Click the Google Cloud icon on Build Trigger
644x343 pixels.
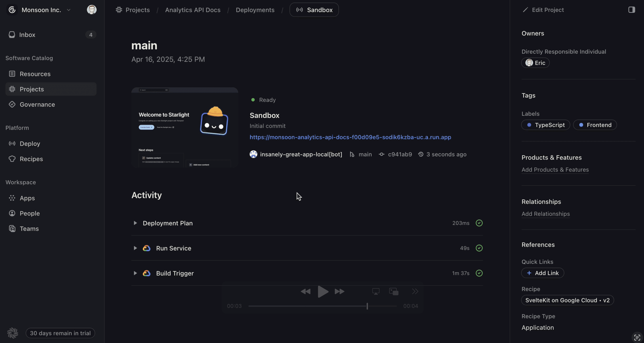pyautogui.click(x=147, y=273)
